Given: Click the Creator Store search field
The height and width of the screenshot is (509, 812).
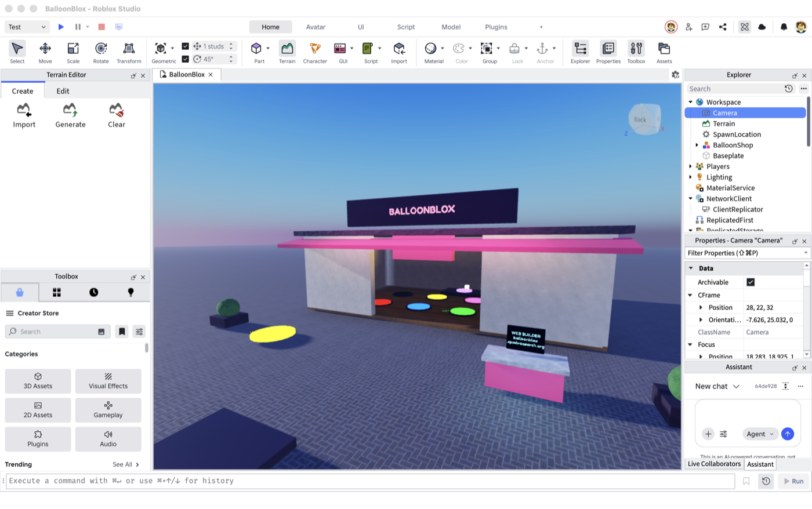Looking at the screenshot, I should click(x=57, y=332).
